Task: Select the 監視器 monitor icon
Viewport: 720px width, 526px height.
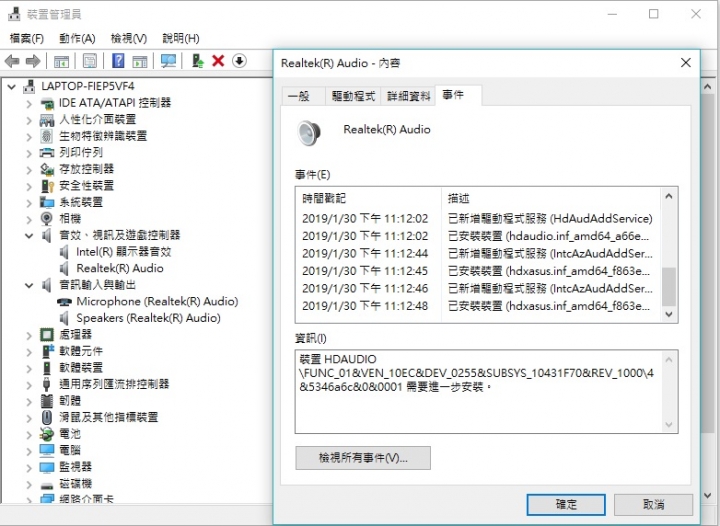Action: coord(47,467)
